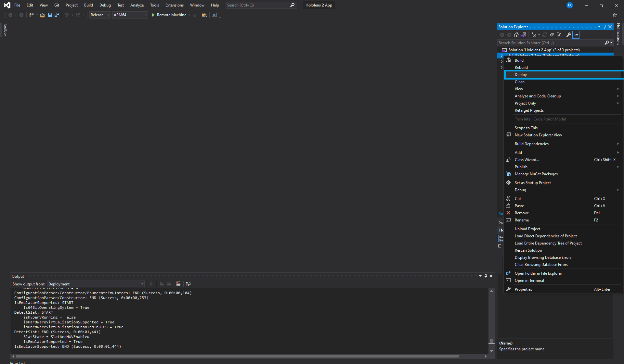Select Retarget Projects menu item
This screenshot has height=364, width=624.
(x=563, y=110)
